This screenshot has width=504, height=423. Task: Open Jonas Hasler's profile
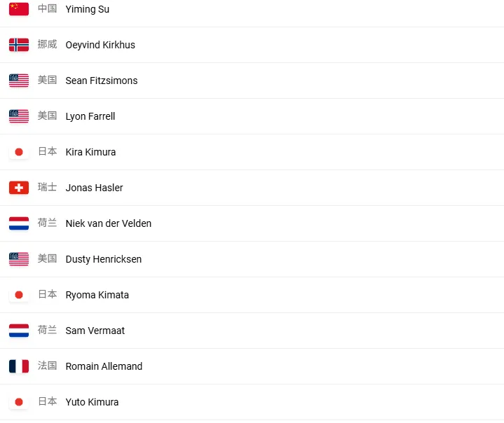pos(94,188)
